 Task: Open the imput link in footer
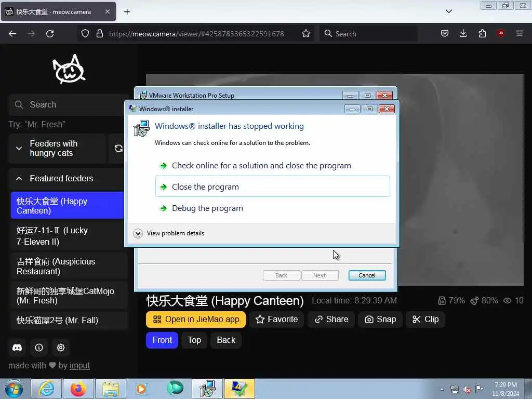[x=79, y=365]
